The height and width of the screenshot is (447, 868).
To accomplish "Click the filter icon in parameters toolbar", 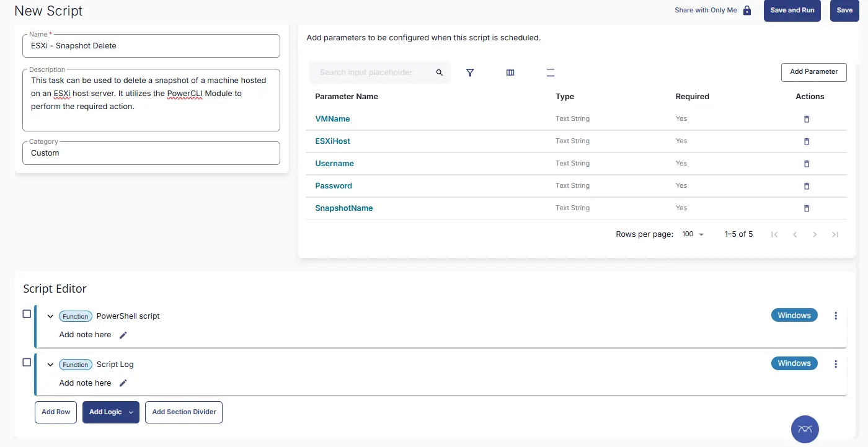I will 470,73.
